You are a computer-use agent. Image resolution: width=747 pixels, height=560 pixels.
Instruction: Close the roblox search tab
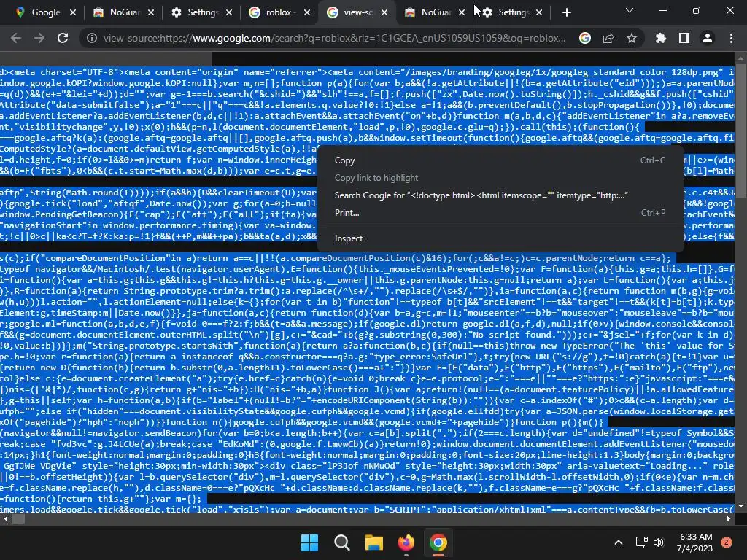tap(307, 12)
